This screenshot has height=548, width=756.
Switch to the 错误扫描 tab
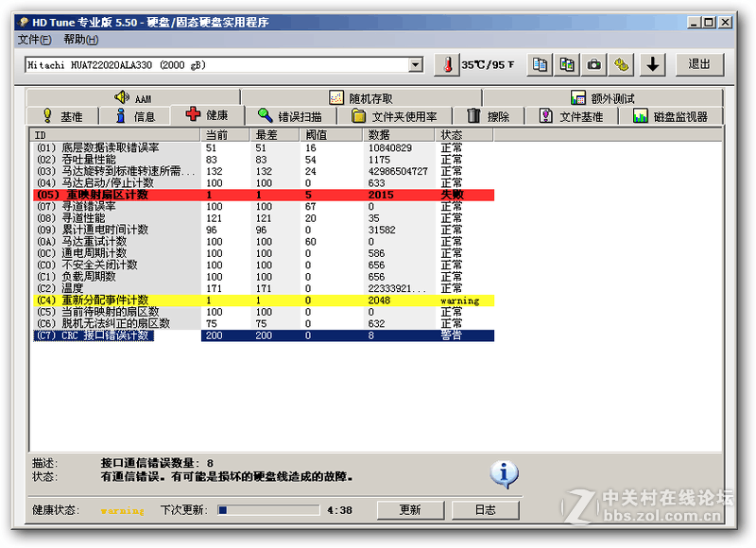tap(291, 116)
